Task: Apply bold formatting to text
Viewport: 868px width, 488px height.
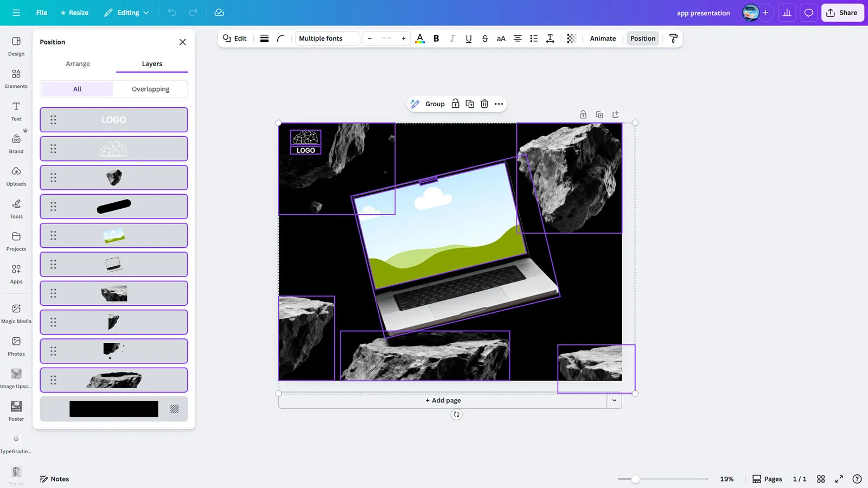Action: coord(436,38)
